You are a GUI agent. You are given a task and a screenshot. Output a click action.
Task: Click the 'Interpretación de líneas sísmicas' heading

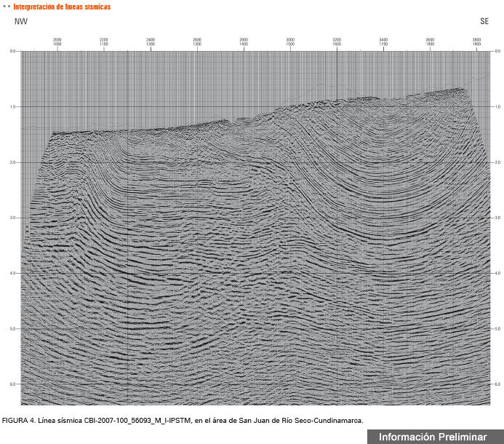coord(62,7)
